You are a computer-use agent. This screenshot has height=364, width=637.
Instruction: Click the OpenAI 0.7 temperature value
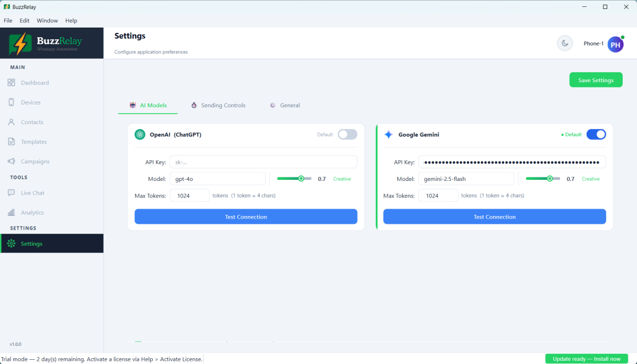click(322, 179)
